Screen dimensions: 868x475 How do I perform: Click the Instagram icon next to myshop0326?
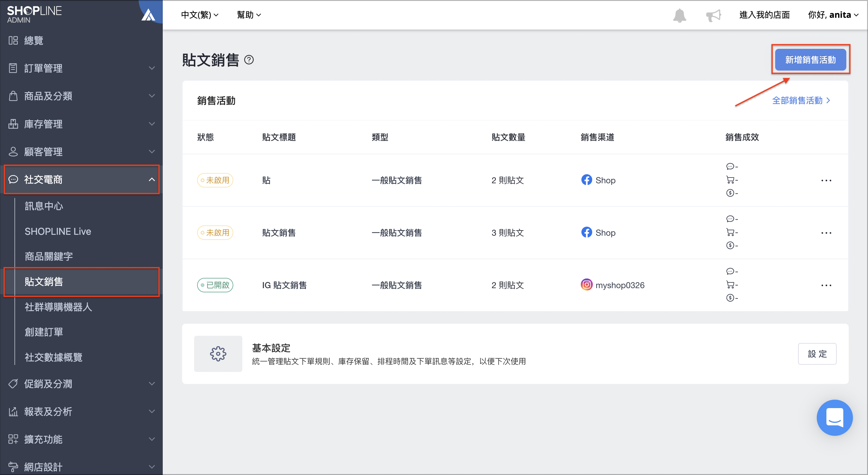pos(586,285)
